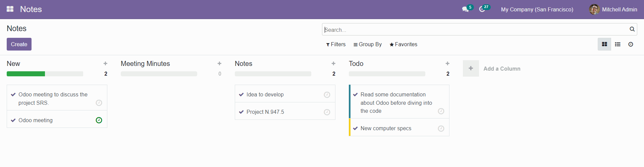Click the plus icon beside Add a Column
This screenshot has height=167, width=644.
coord(471,68)
